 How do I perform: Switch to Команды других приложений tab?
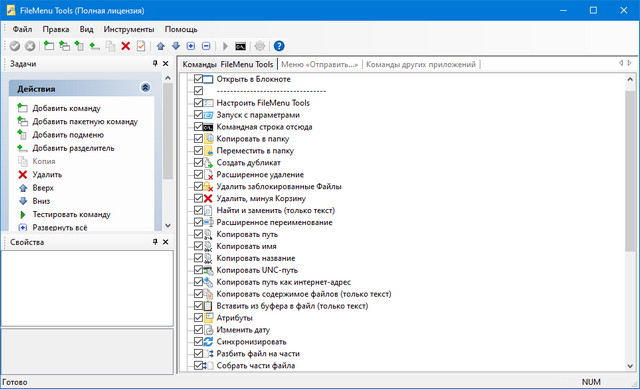click(x=420, y=64)
